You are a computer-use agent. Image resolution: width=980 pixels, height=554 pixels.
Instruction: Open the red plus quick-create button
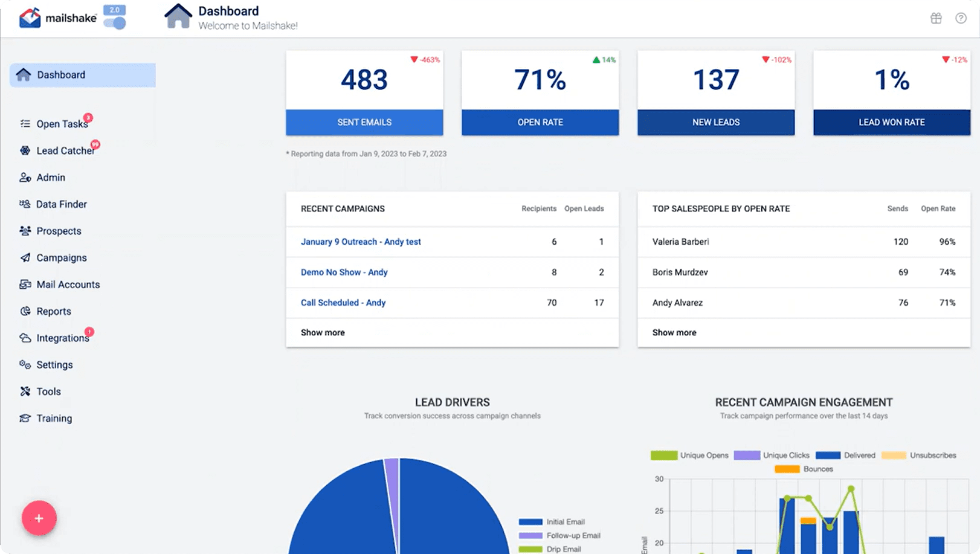[39, 518]
